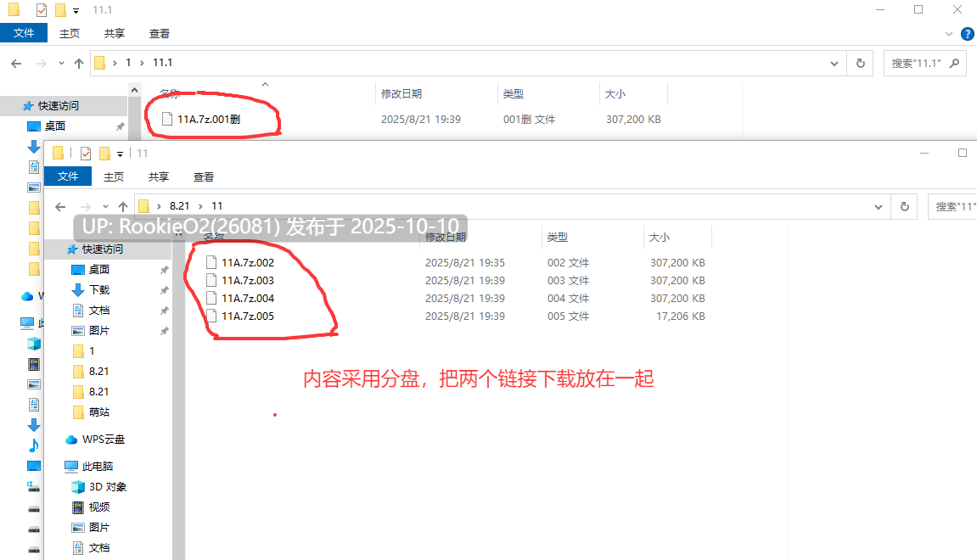Open folder 1 in the 11 window sidebar
This screenshot has height=560, width=977.
pyautogui.click(x=92, y=350)
